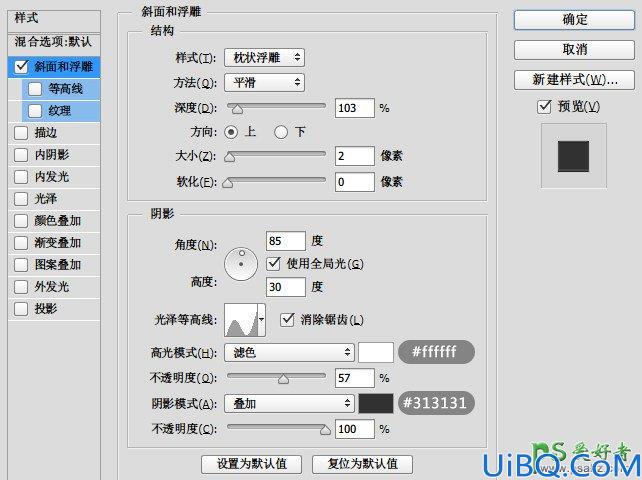The width and height of the screenshot is (642, 480).
Task: Select direction 上 radio button
Action: [x=231, y=132]
